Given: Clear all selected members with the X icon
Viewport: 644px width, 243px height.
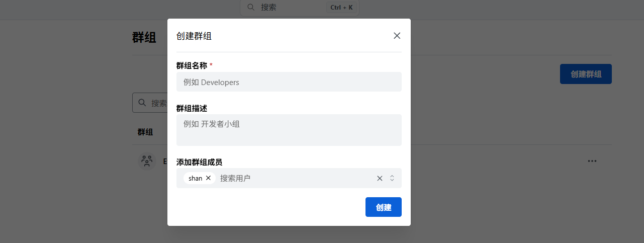Looking at the screenshot, I should pos(380,178).
